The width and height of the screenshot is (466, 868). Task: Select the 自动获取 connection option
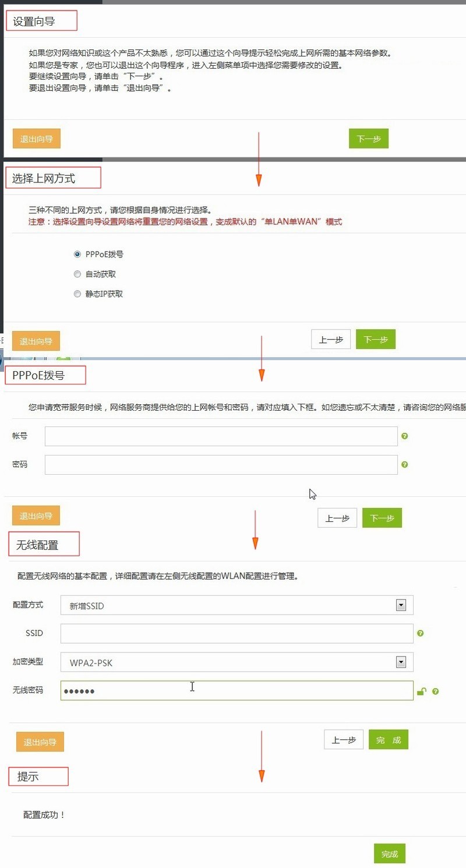[77, 274]
